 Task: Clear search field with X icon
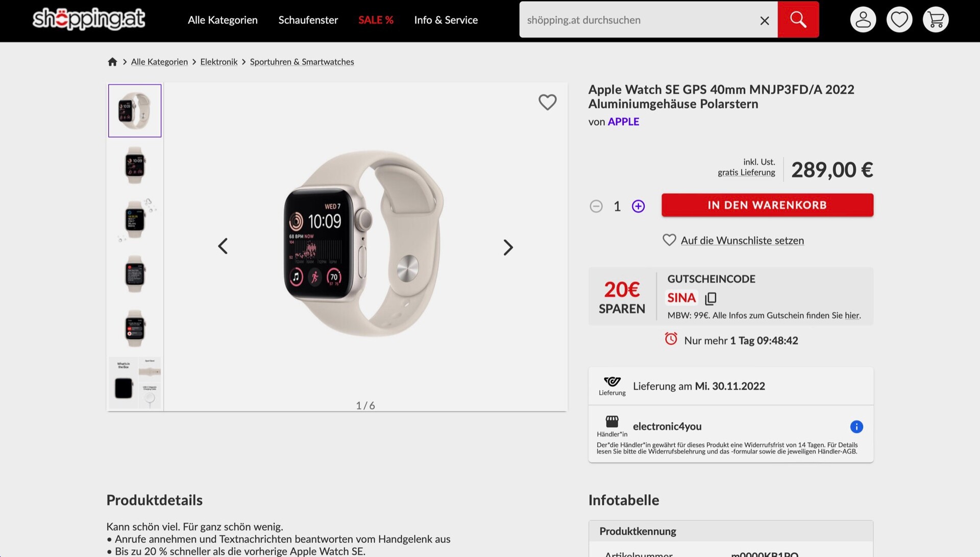[764, 20]
